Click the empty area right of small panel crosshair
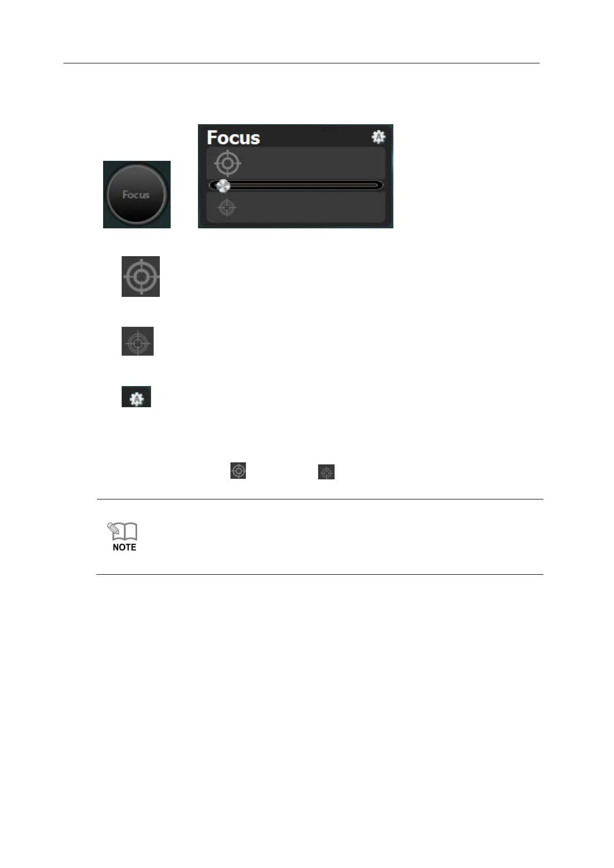Screen dimensions: 614x868 pyautogui.click(x=311, y=208)
